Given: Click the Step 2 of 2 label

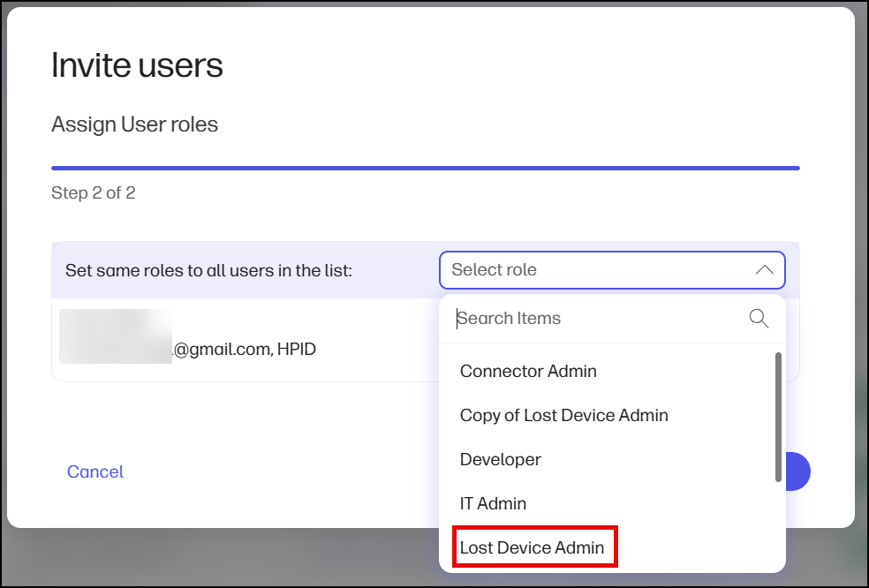Looking at the screenshot, I should point(93,192).
